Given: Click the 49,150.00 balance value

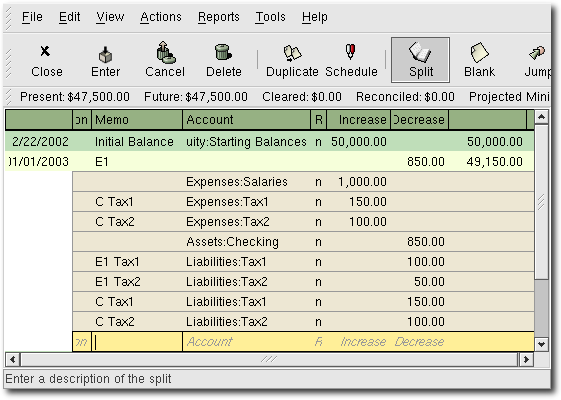Looking at the screenshot, I should coord(494,162).
